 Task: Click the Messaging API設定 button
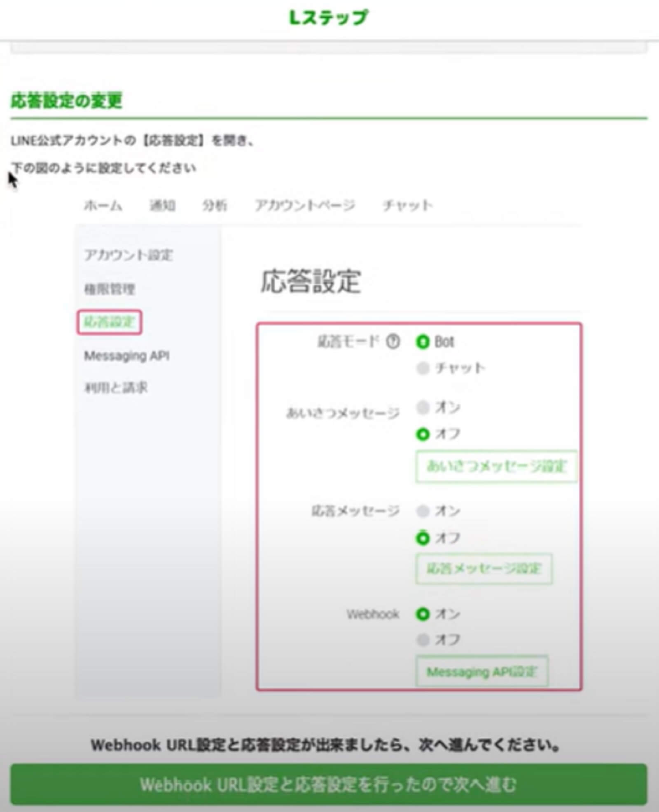(482, 671)
